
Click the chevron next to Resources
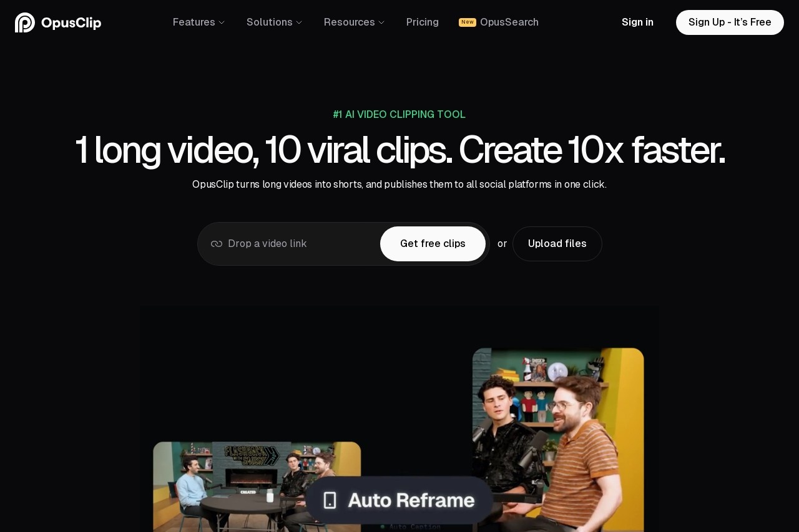[381, 22]
